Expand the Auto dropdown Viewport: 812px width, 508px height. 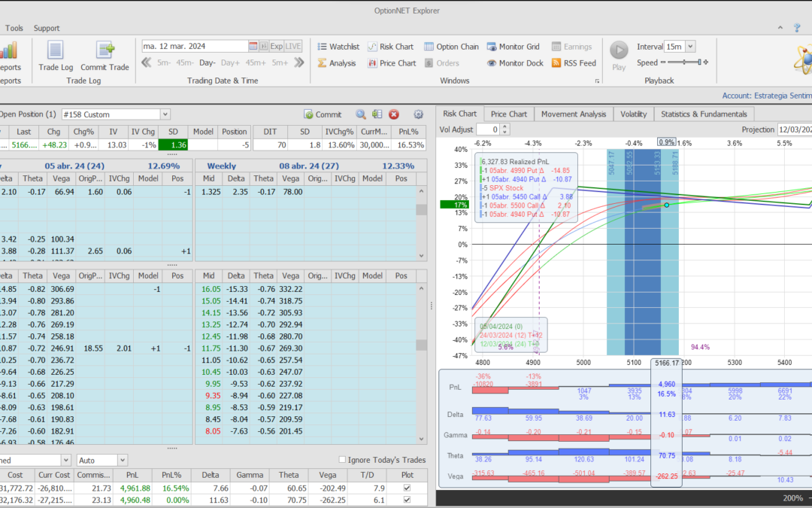[123, 460]
